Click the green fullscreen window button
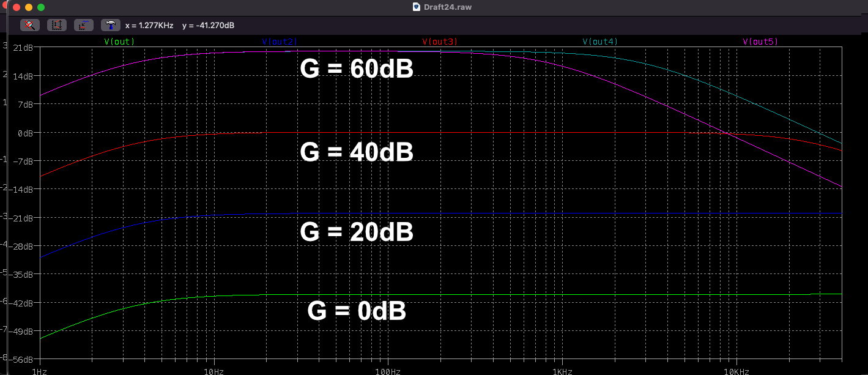 [x=41, y=7]
